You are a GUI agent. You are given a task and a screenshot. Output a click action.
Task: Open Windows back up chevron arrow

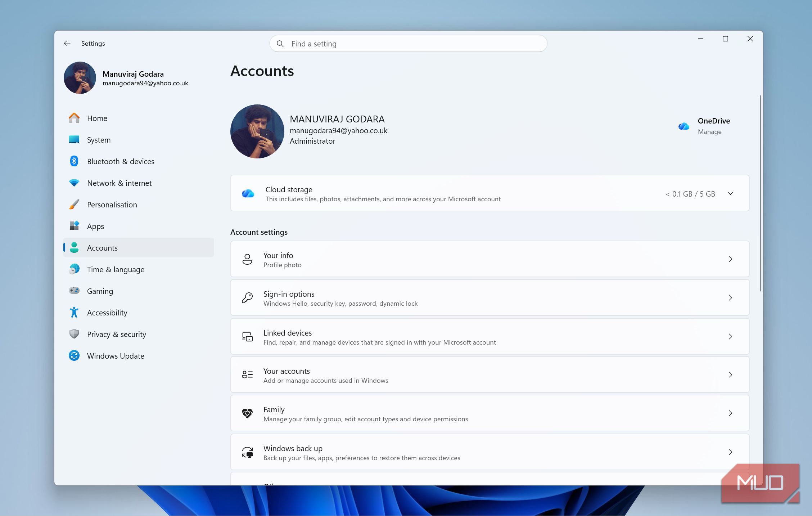click(730, 452)
